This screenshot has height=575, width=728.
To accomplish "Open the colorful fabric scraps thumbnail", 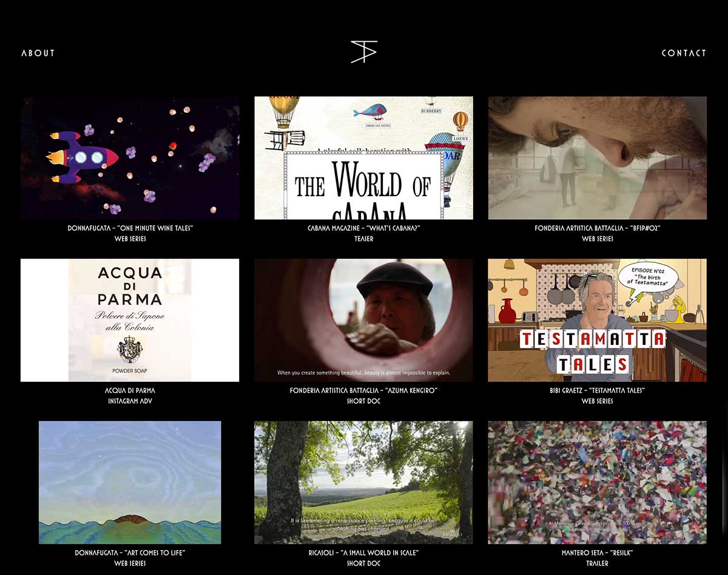I will (597, 482).
